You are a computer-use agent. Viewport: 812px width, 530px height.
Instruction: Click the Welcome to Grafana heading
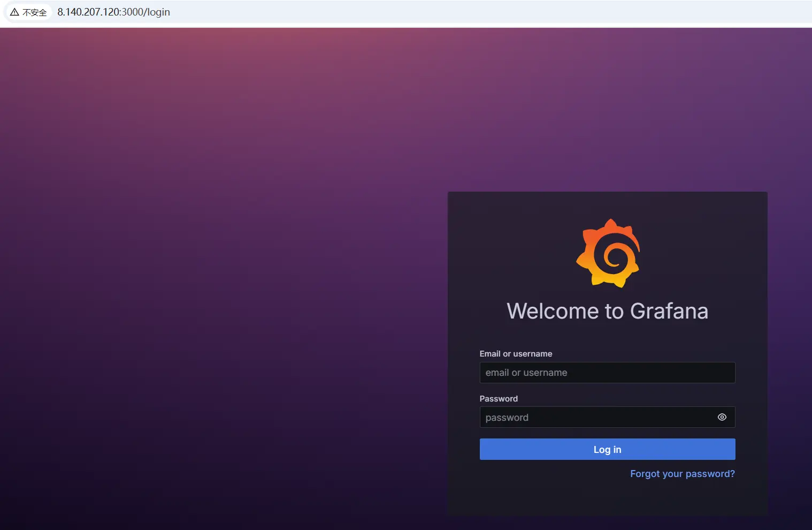pos(607,311)
